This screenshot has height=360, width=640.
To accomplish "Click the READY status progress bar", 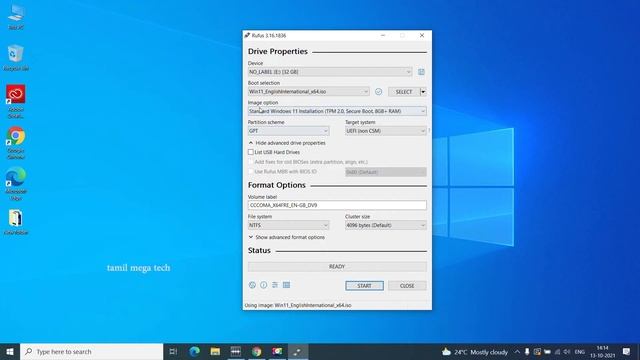I will pos(337,267).
